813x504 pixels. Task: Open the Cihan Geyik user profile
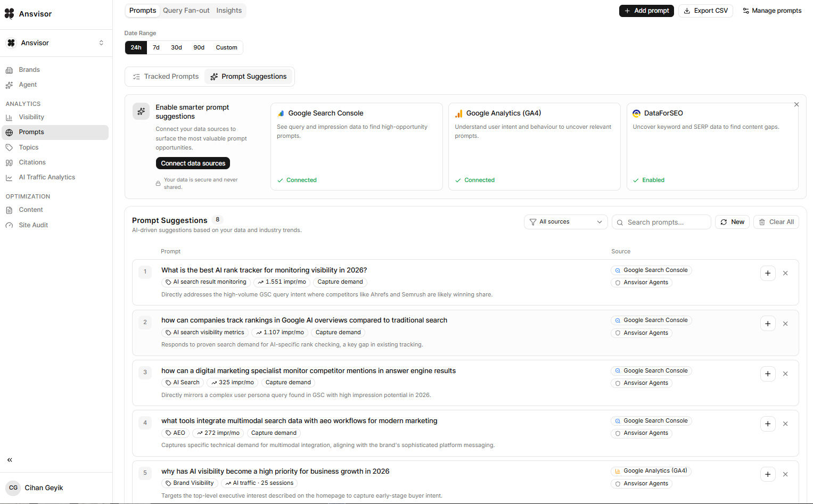(x=56, y=488)
